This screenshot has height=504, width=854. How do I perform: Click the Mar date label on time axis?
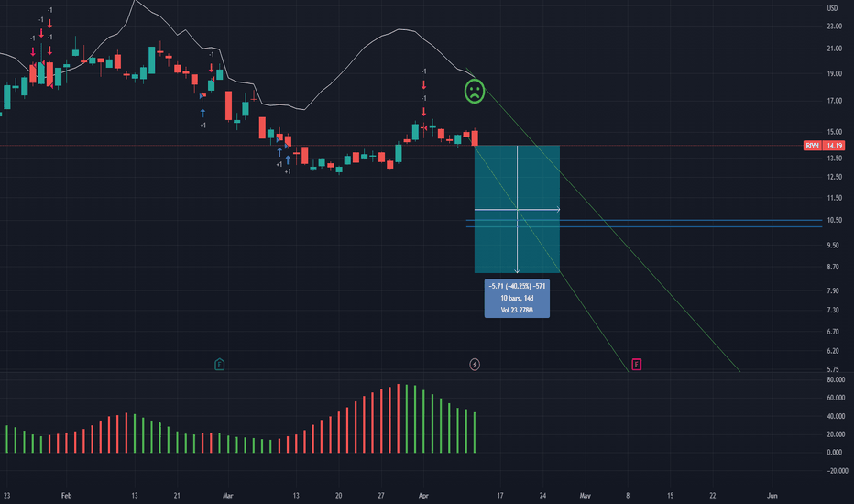[227, 495]
